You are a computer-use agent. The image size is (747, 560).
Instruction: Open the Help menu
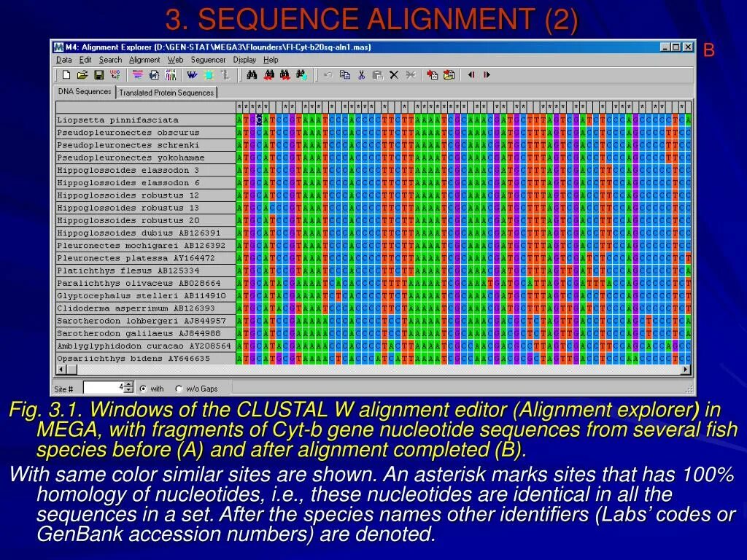click(271, 60)
